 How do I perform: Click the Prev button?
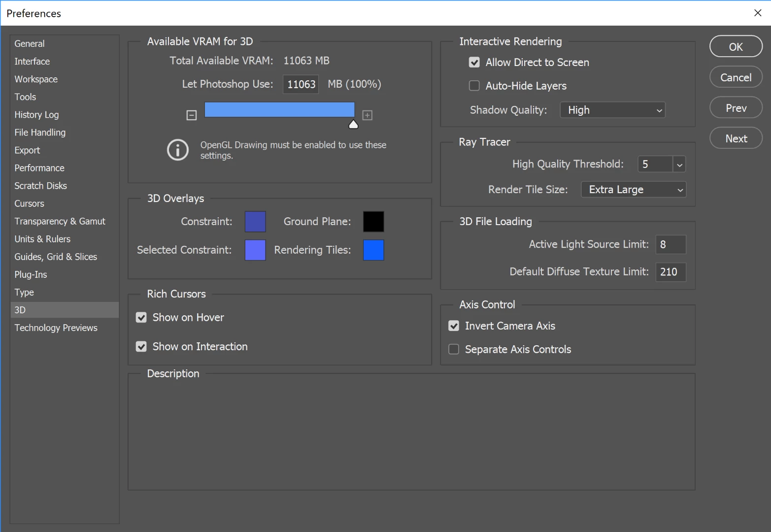736,108
